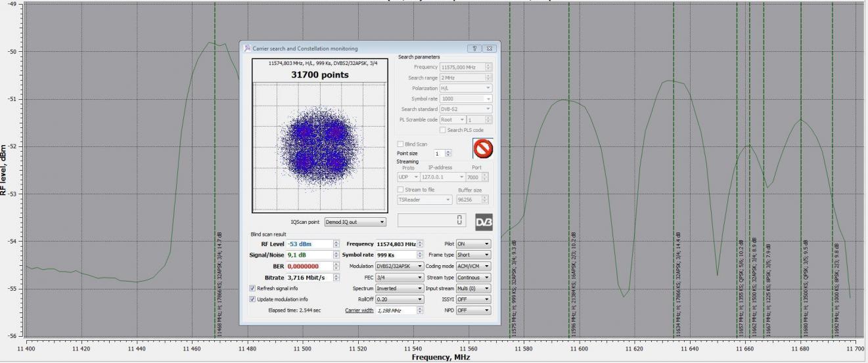Click the result Symbol rate 999 Ks stepper
Image resolution: width=868 pixels, height=363 pixels.
tap(420, 255)
